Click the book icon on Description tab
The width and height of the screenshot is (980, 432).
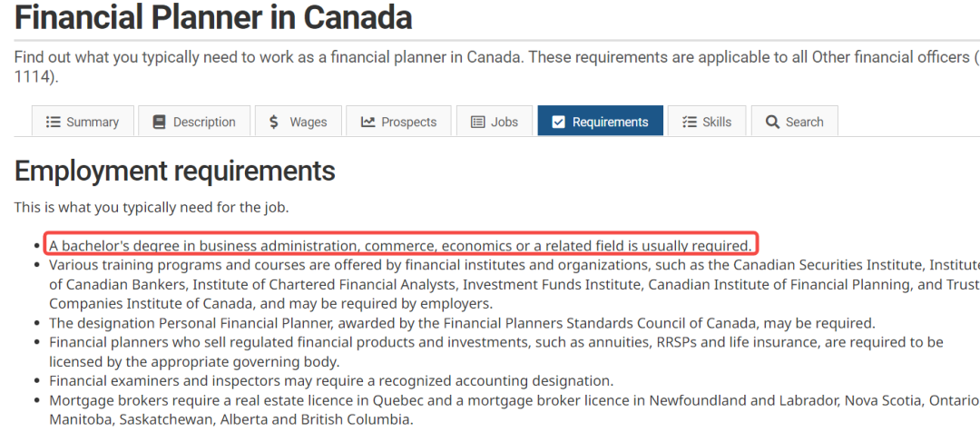coord(160,122)
